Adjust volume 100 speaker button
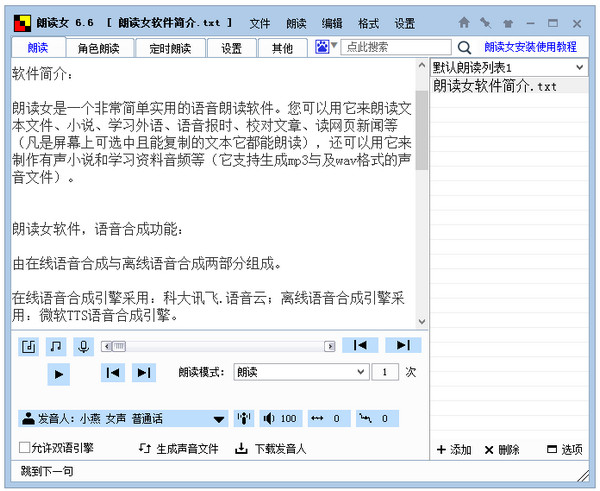Viewport: 600px width, 491px height. (x=281, y=418)
